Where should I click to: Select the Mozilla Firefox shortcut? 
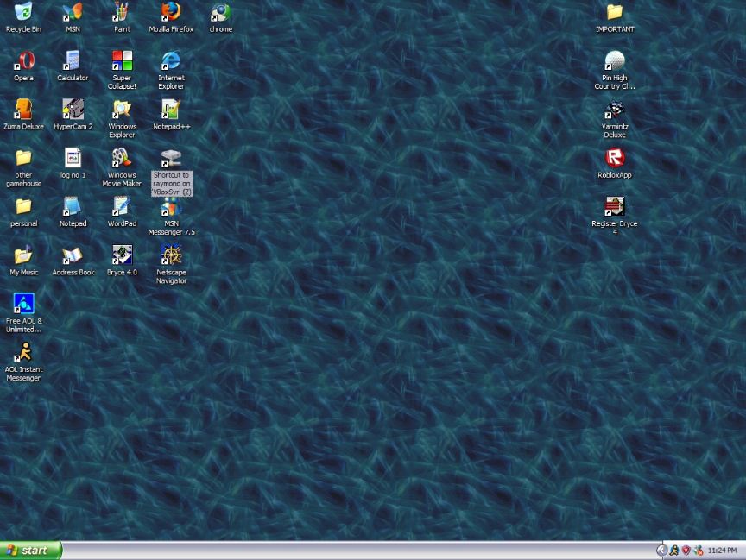point(171,12)
